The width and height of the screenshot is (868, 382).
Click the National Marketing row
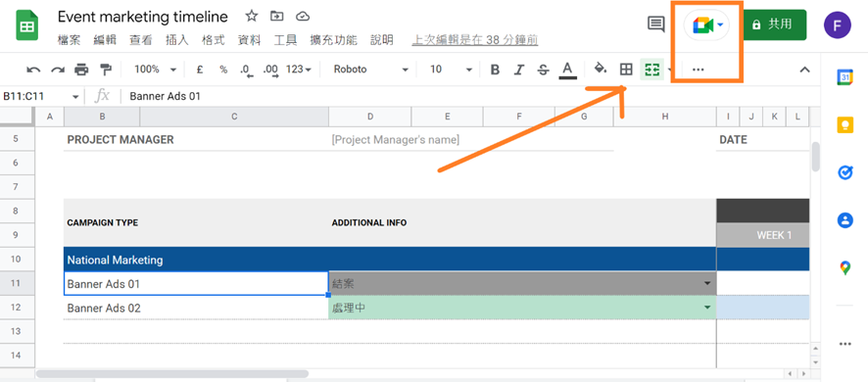point(390,260)
